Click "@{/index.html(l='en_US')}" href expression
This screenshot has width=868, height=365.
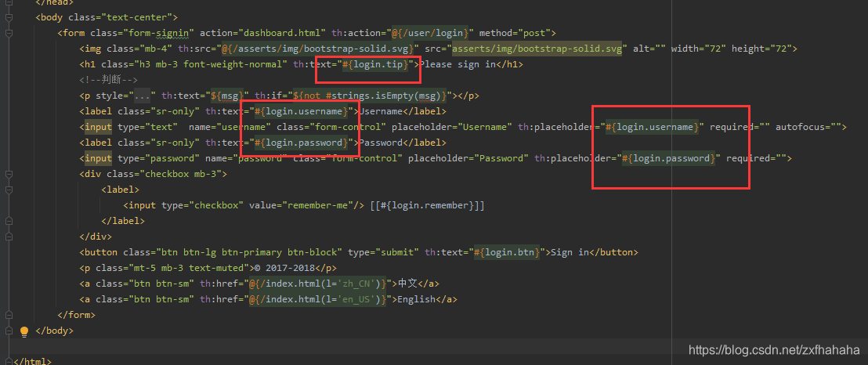tap(318, 300)
